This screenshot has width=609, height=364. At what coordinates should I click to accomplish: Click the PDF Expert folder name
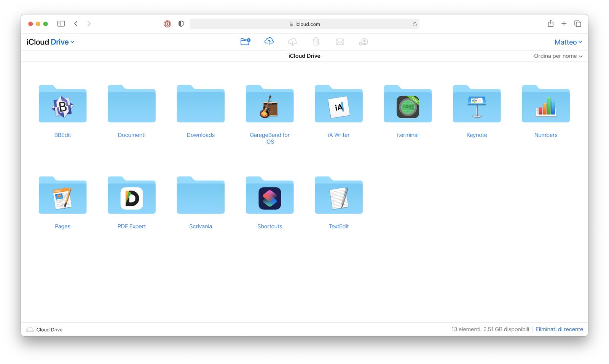pyautogui.click(x=132, y=226)
